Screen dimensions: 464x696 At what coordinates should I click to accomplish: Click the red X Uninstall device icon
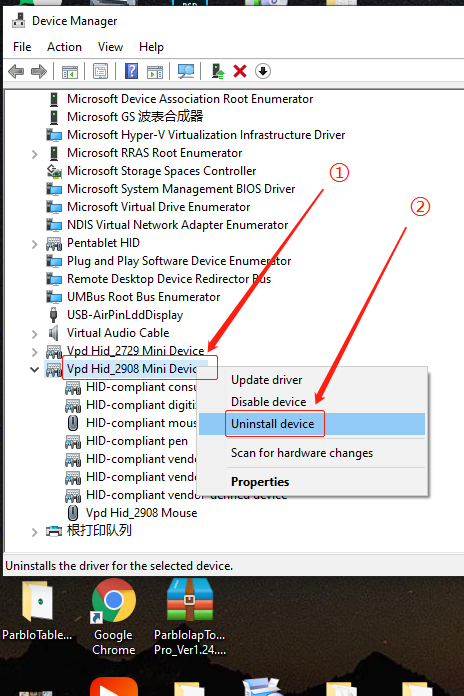(240, 71)
